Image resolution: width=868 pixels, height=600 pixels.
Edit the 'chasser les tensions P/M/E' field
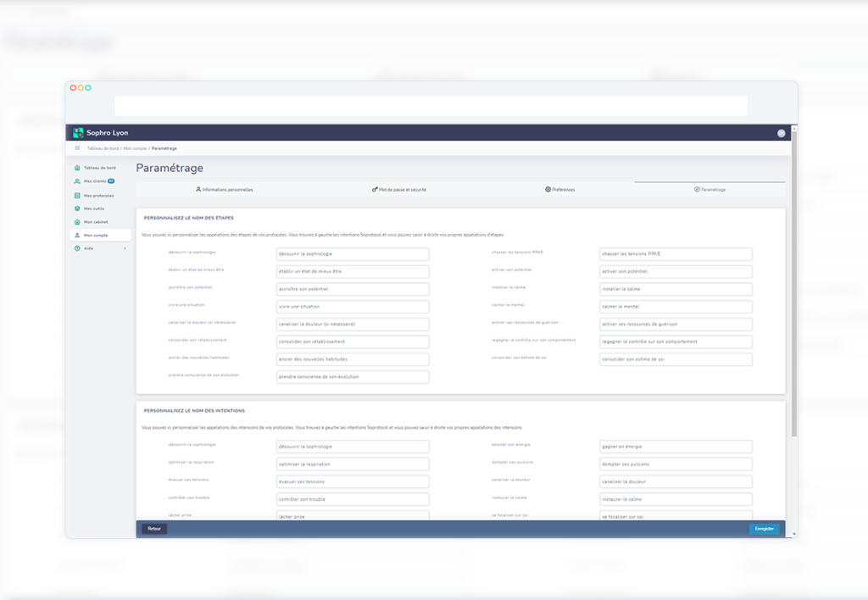pos(676,254)
